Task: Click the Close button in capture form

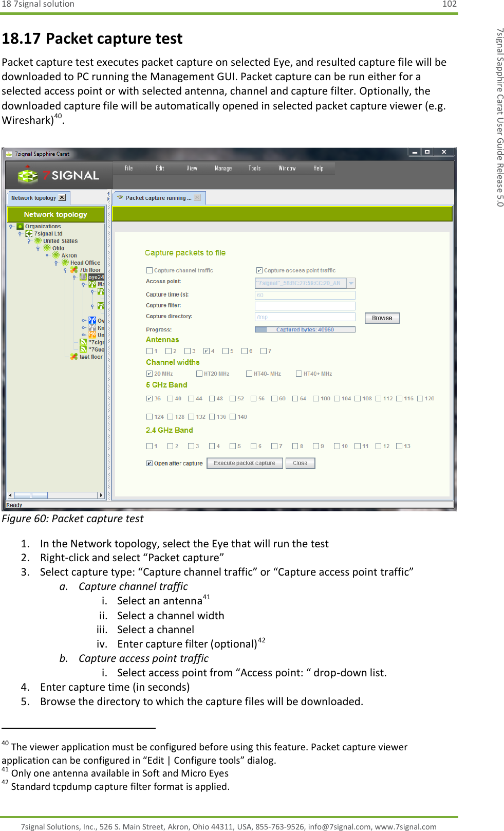Action: pos(300,463)
